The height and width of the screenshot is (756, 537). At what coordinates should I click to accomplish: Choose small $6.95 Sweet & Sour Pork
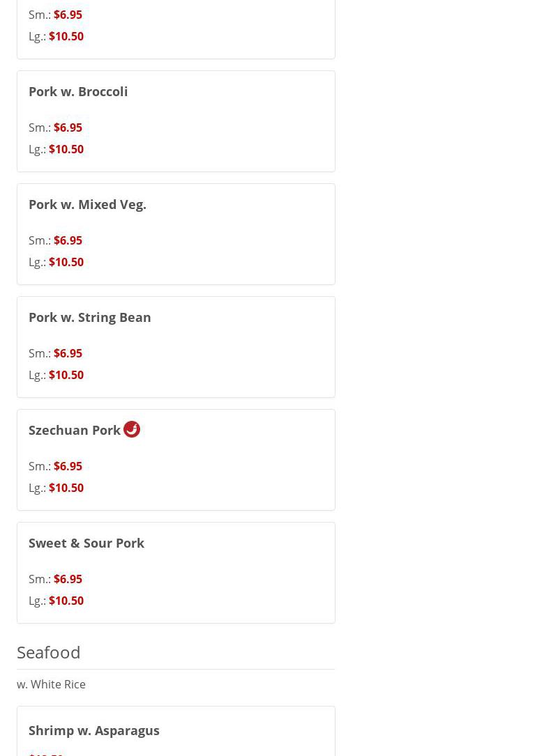pos(68,579)
